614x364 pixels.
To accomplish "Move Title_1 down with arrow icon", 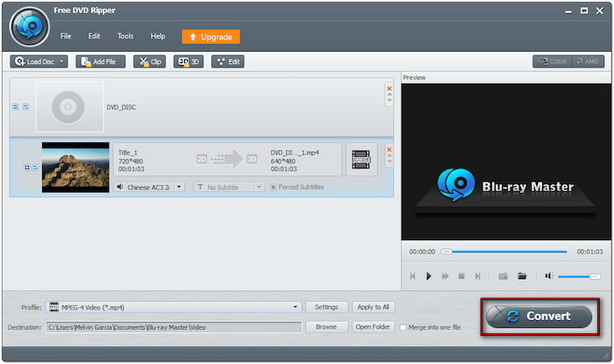I will 389,161.
